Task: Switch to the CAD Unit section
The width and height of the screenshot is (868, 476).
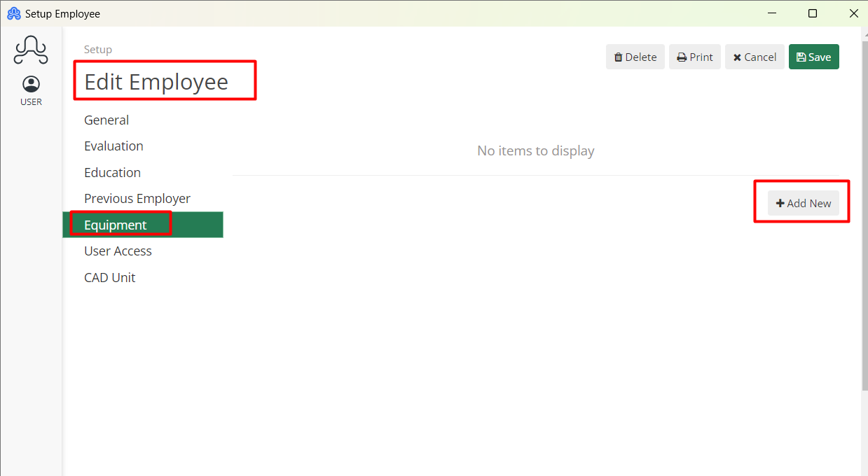Action: [x=109, y=277]
